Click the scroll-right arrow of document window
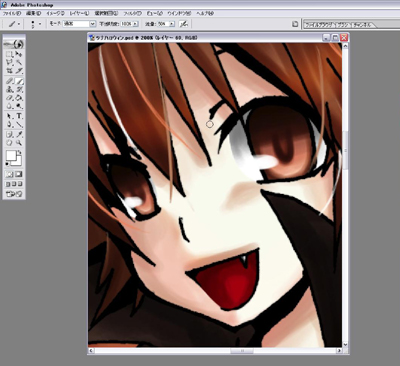Viewport: 400px width, 366px height. click(339, 351)
